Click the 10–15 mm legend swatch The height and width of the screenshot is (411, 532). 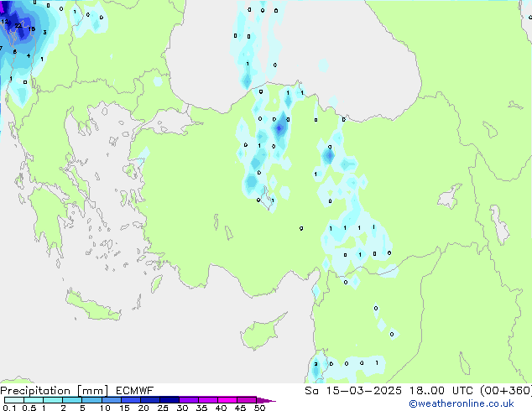[x=111, y=400]
